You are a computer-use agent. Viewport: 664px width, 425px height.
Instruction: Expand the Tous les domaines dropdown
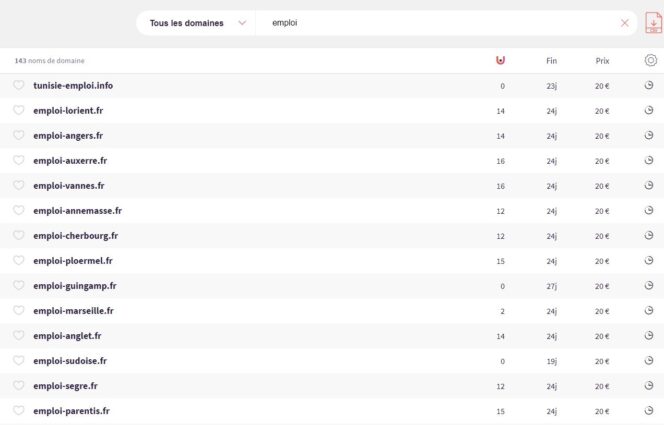(x=197, y=23)
